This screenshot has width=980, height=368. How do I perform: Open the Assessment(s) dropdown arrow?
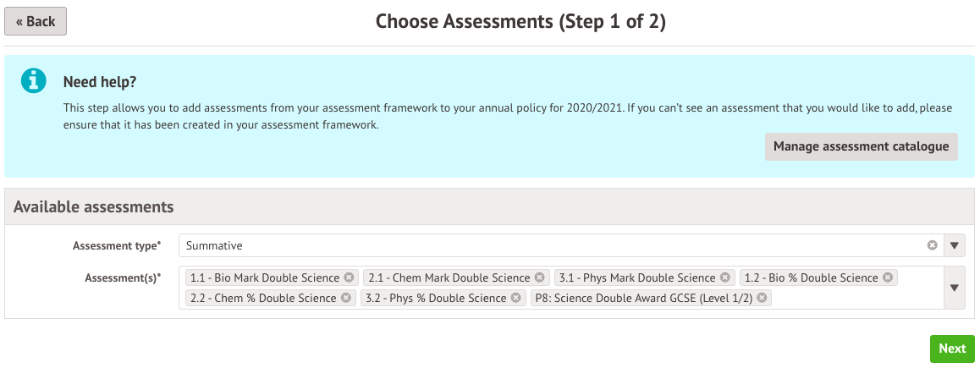[x=954, y=288]
